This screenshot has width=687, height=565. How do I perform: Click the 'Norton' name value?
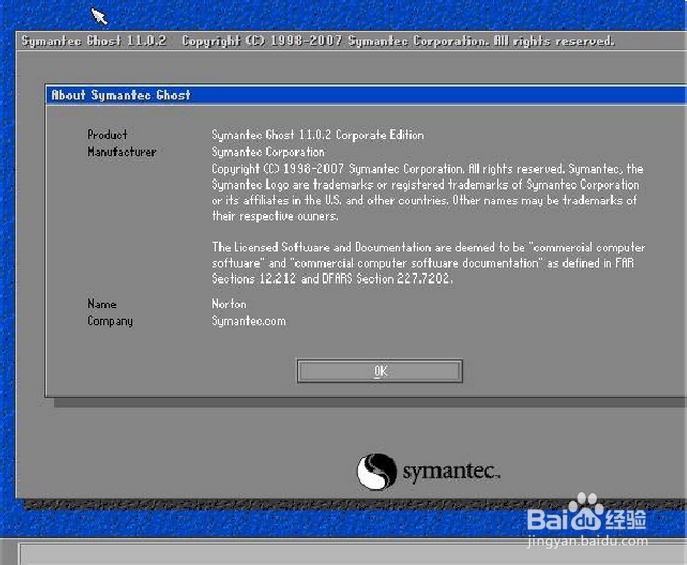pyautogui.click(x=229, y=304)
